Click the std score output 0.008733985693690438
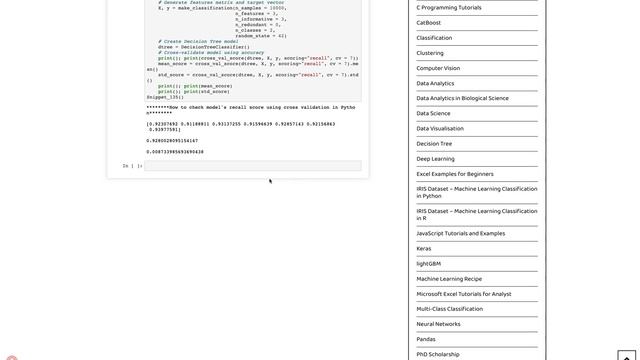Screen dimensions: 640x360 coord(175,152)
